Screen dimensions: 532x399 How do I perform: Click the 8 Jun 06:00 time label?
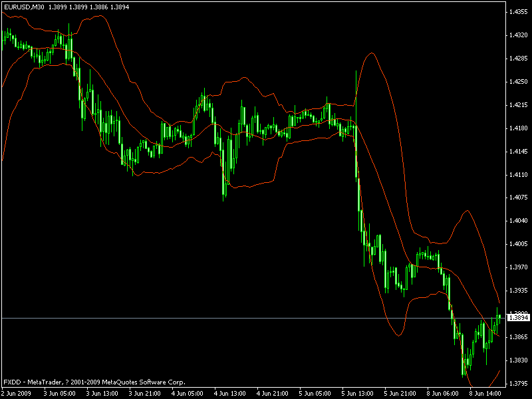(x=443, y=394)
